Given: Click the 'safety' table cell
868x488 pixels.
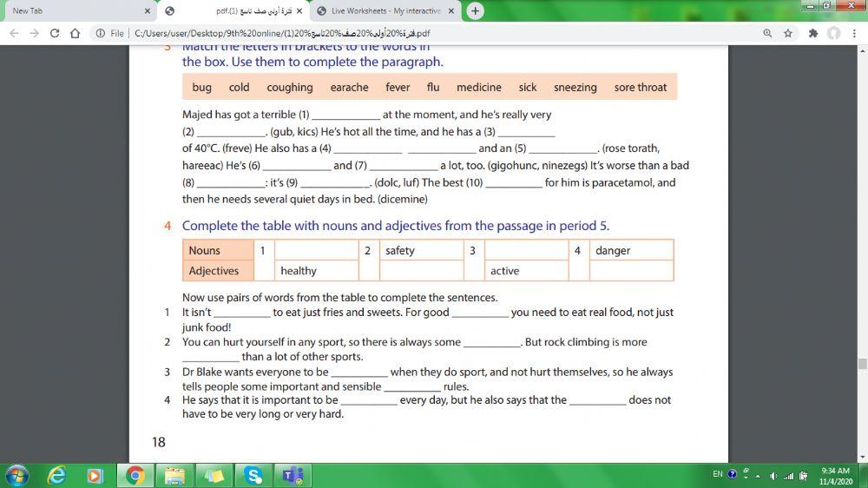Looking at the screenshot, I should pyautogui.click(x=421, y=250).
